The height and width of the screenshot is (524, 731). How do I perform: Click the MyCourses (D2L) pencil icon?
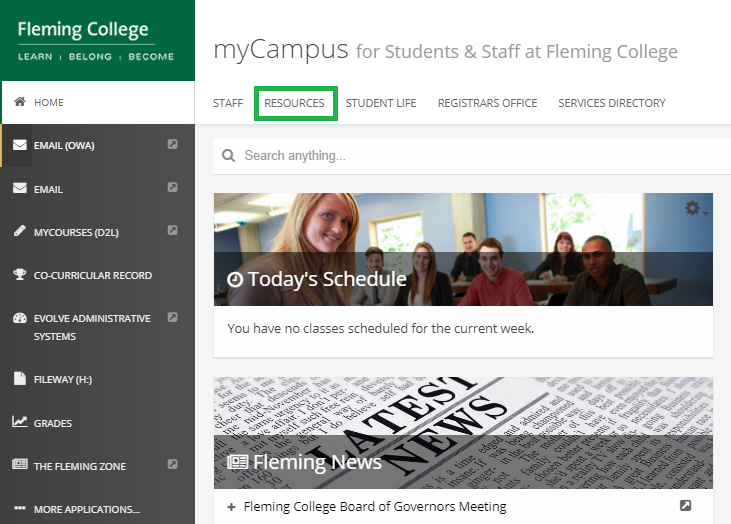pos(20,231)
